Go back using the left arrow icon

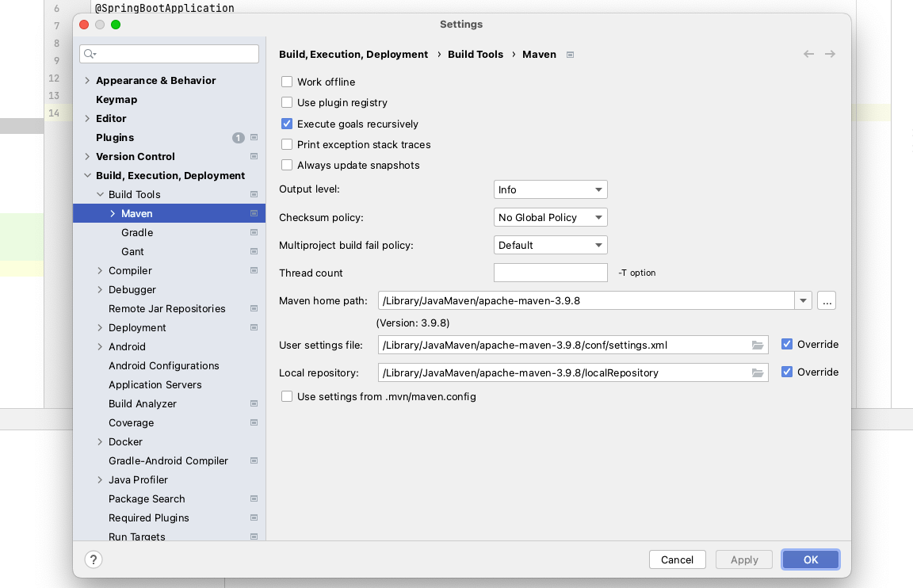tap(808, 54)
